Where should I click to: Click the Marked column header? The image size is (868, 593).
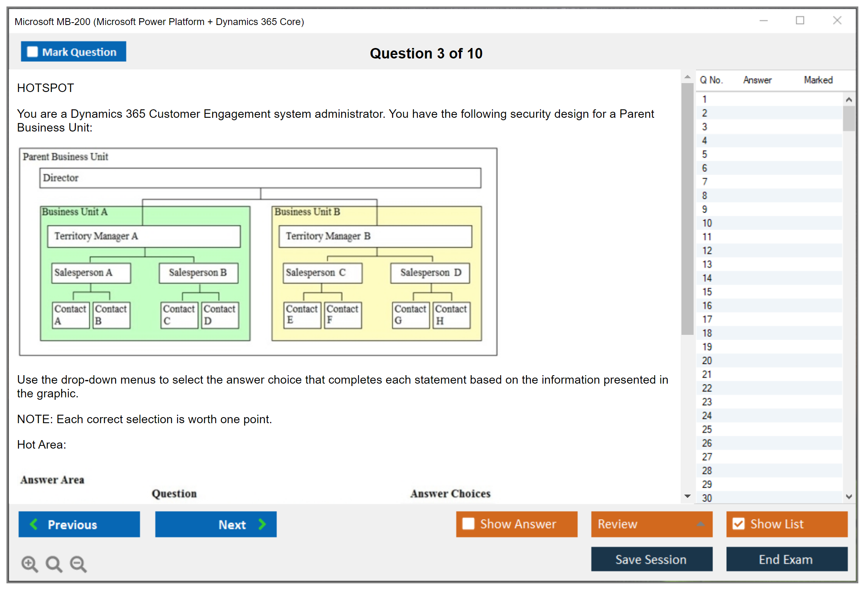coord(818,80)
